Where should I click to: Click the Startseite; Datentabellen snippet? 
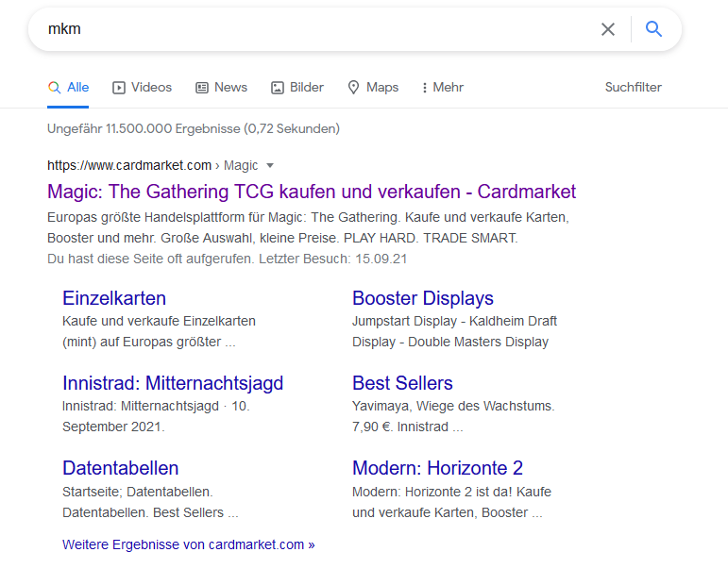(x=150, y=502)
